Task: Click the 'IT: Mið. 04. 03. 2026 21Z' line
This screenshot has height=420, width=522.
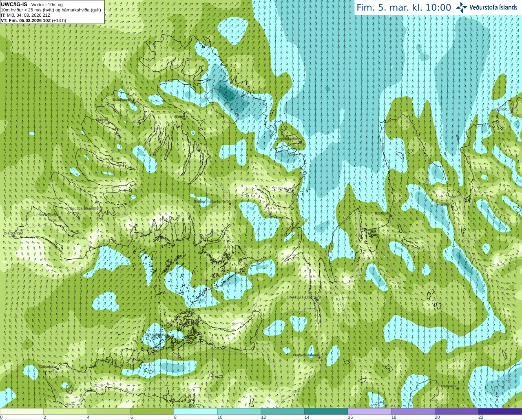Action: [x=26, y=15]
